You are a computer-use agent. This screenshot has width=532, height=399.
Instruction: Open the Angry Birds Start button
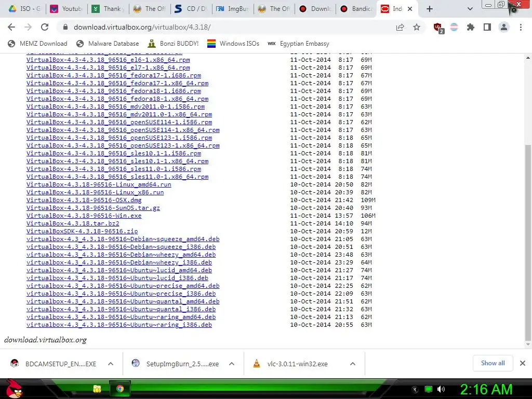pyautogui.click(x=14, y=389)
